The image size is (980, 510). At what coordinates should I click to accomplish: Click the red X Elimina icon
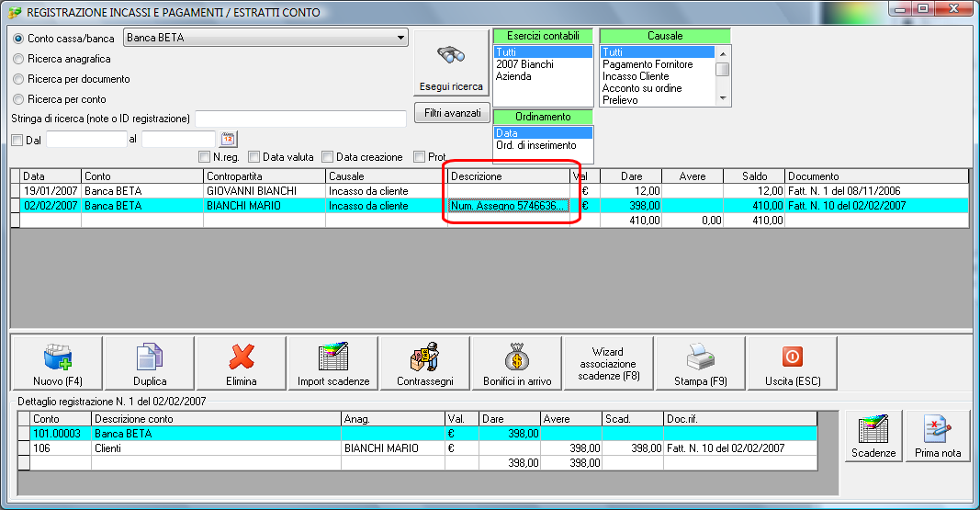[x=242, y=357]
